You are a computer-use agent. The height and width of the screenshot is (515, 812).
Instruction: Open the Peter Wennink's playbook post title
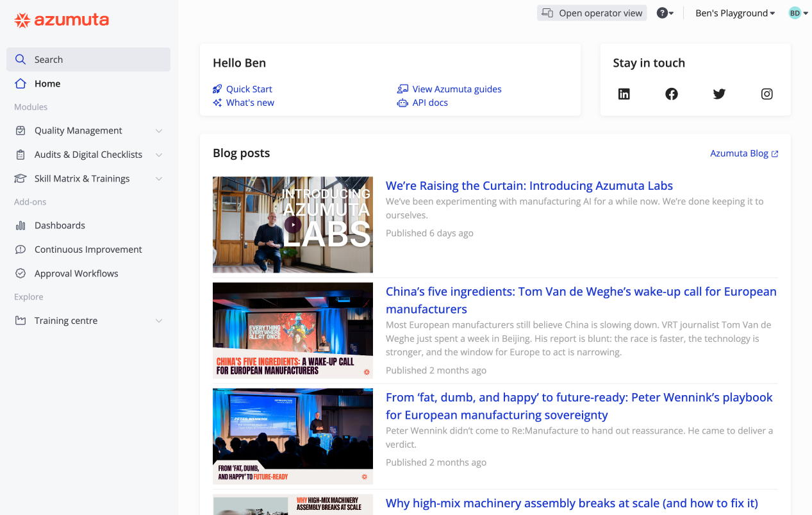(579, 406)
